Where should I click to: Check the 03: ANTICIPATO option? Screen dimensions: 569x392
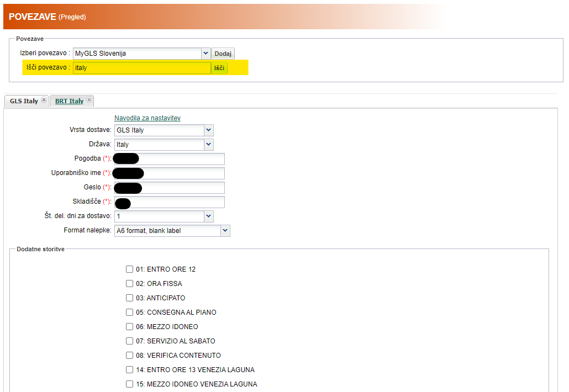point(130,298)
